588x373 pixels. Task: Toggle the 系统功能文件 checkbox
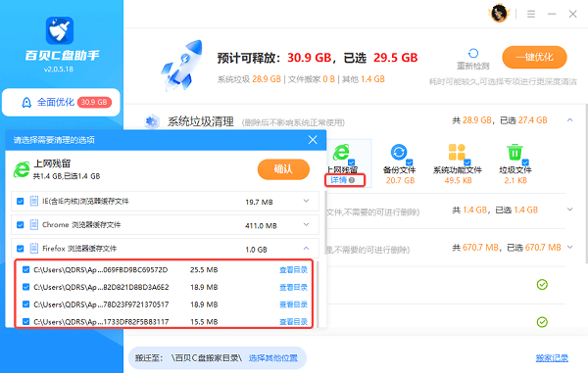click(x=467, y=163)
